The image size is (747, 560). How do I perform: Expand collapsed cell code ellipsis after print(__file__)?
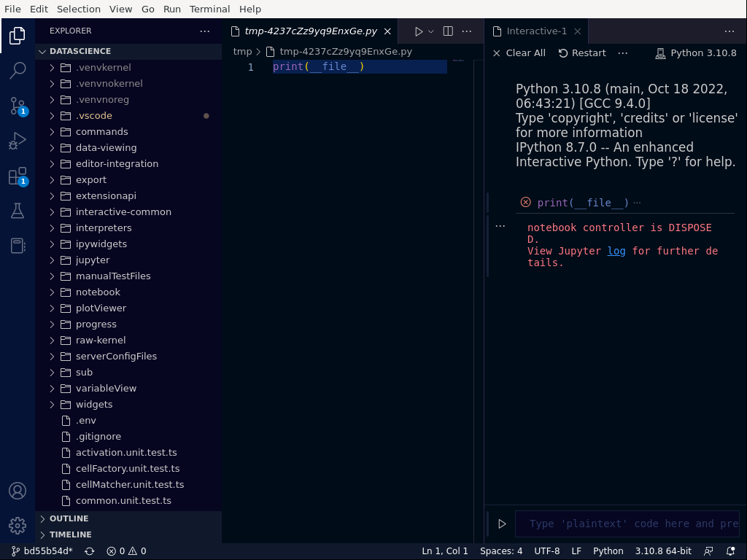[x=637, y=203]
